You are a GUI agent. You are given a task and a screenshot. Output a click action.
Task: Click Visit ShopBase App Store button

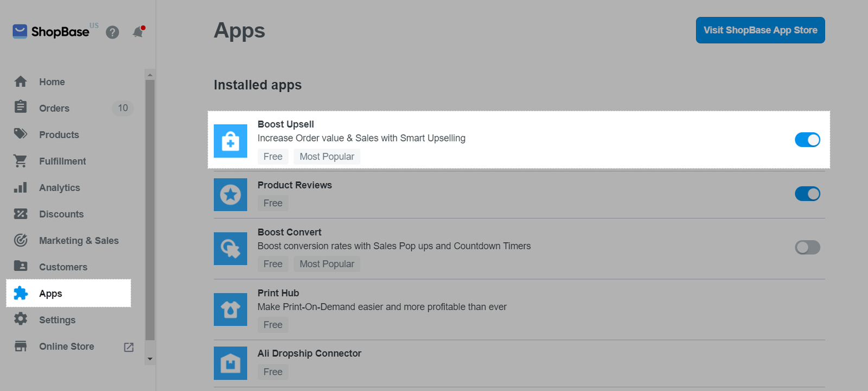[760, 30]
